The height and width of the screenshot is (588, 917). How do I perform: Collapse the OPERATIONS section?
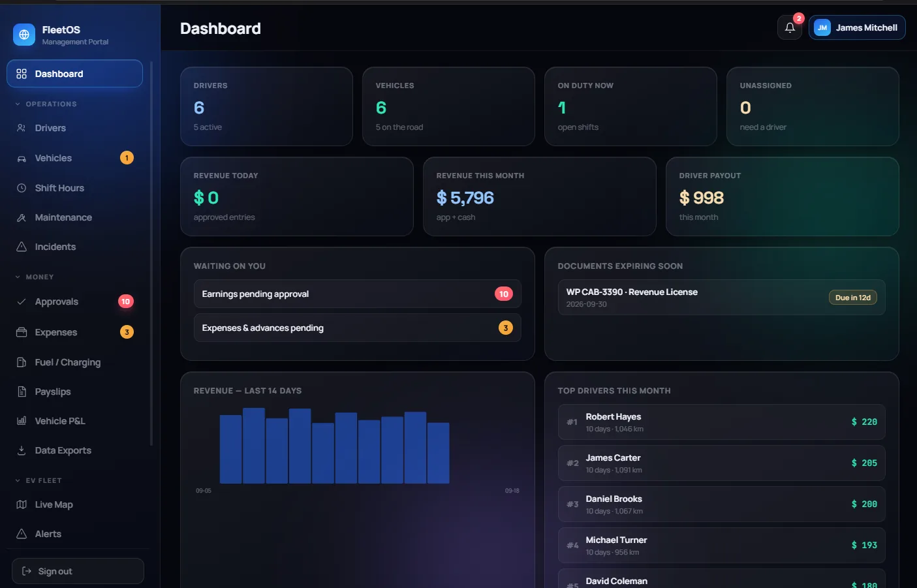(46, 104)
